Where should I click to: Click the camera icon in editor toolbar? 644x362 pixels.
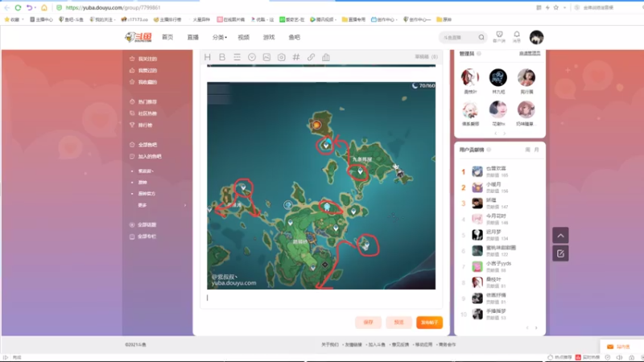pos(281,57)
